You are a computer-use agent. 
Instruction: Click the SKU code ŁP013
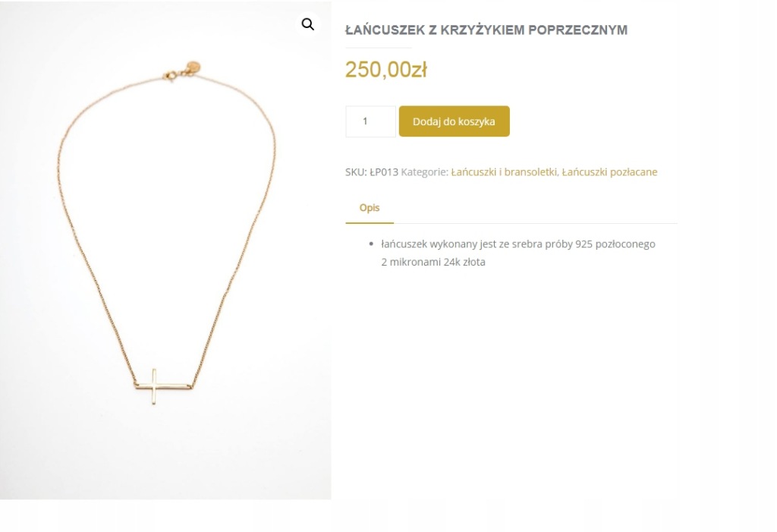coord(384,172)
